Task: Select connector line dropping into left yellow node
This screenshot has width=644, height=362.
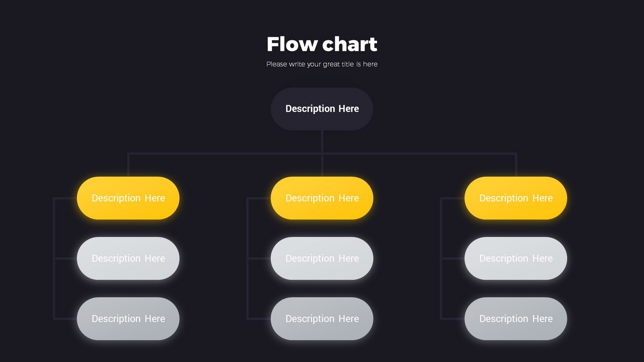Action: click(x=128, y=165)
